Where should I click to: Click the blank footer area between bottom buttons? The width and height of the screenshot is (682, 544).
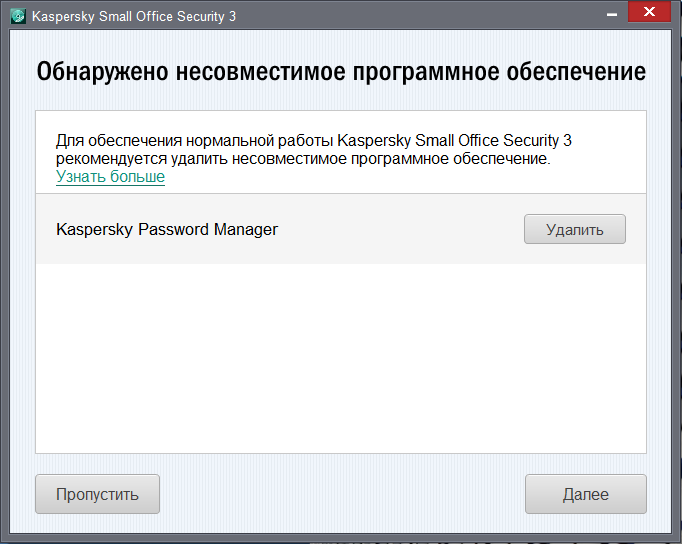tap(340, 494)
